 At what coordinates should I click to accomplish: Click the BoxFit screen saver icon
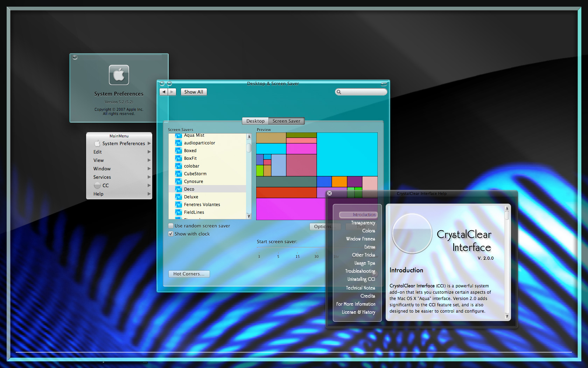[178, 158]
